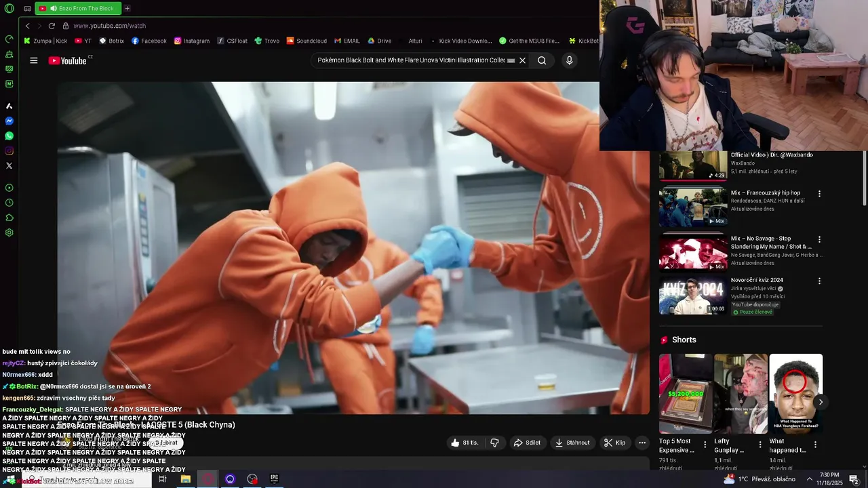This screenshot has width=868, height=488.
Task: Reload the current YouTube page
Action: tap(52, 26)
